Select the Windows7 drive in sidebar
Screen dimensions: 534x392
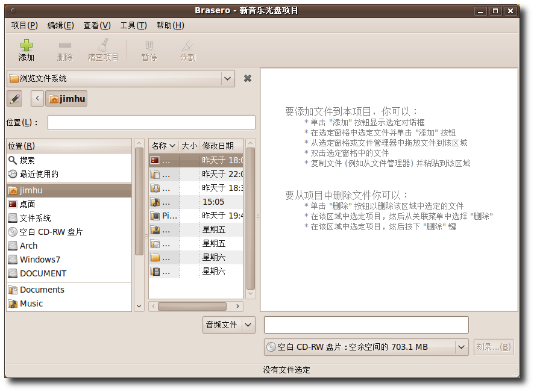(x=69, y=260)
